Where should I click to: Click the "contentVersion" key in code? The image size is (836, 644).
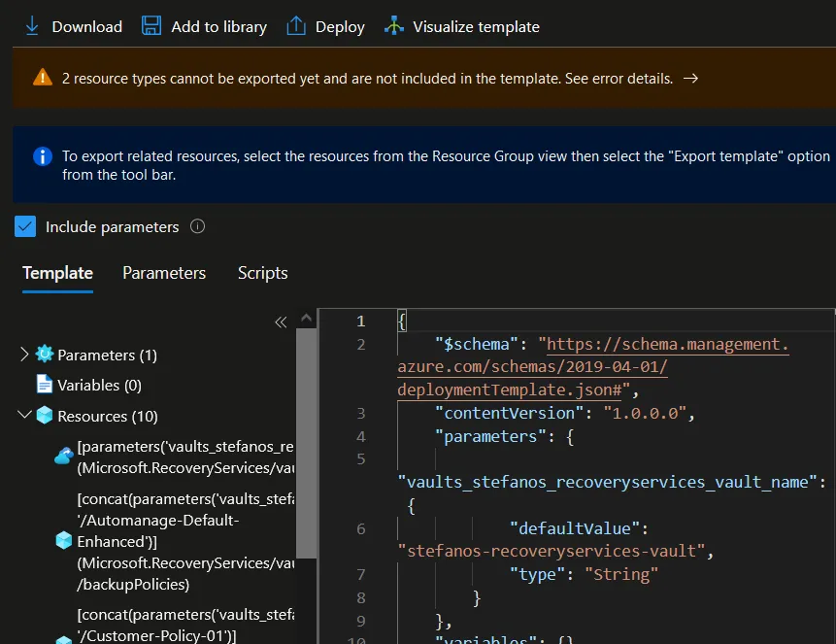pos(510,413)
